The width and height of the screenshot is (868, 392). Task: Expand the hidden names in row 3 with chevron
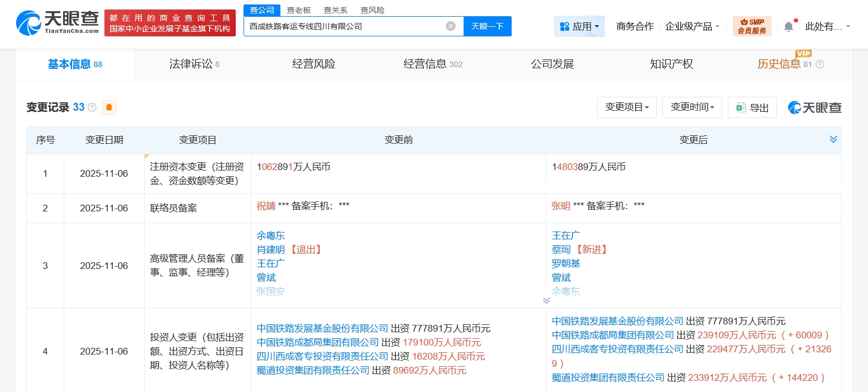[546, 300]
